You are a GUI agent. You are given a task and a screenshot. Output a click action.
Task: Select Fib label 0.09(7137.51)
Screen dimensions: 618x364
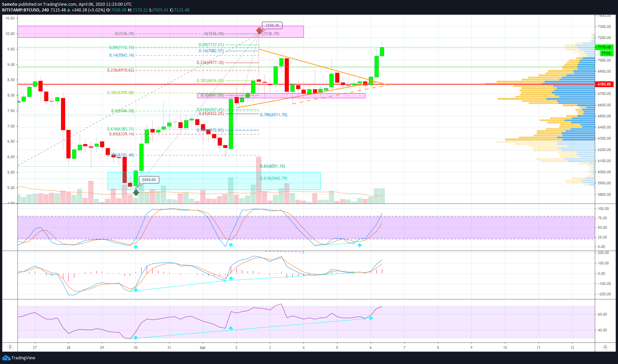pyautogui.click(x=211, y=45)
